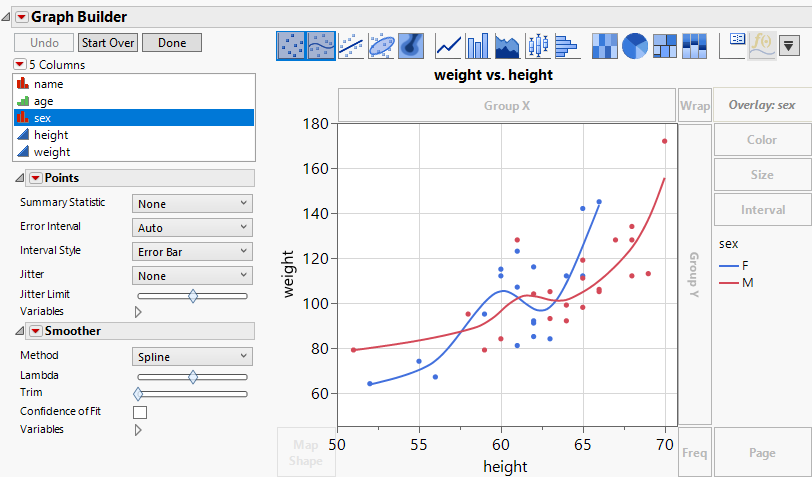Choose the Line of Fit icon
This screenshot has width=812, height=477.
coord(350,46)
